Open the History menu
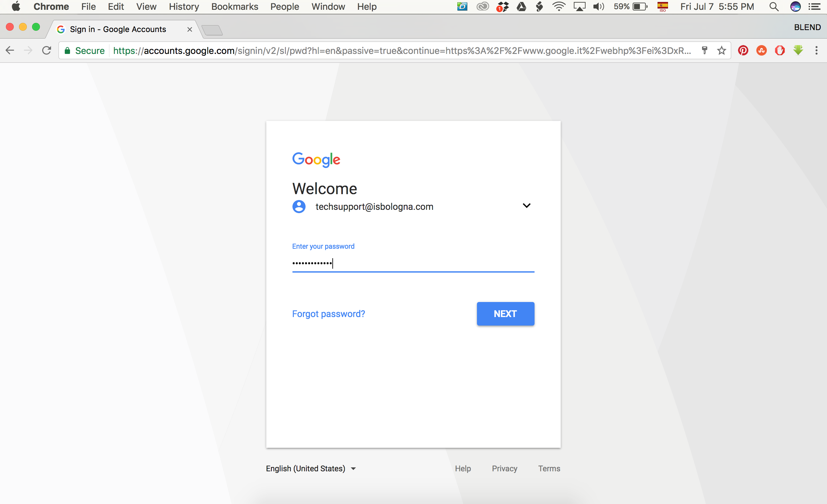 184,7
